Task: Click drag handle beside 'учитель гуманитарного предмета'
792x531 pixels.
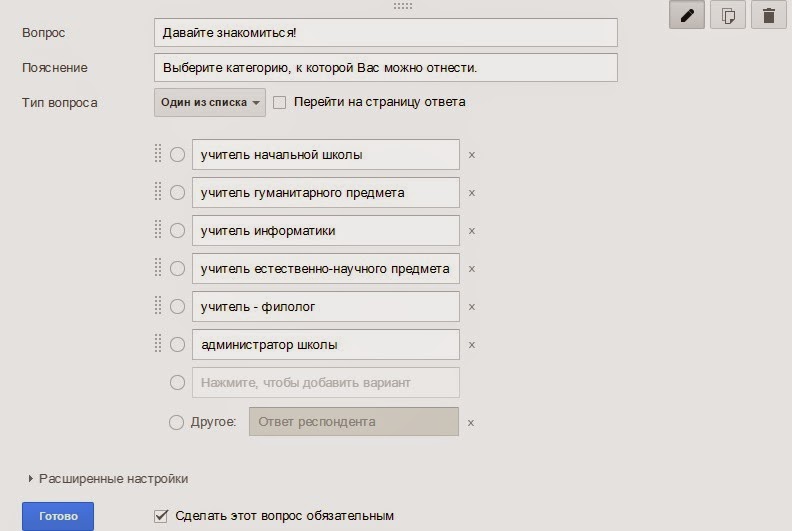Action: tap(158, 192)
